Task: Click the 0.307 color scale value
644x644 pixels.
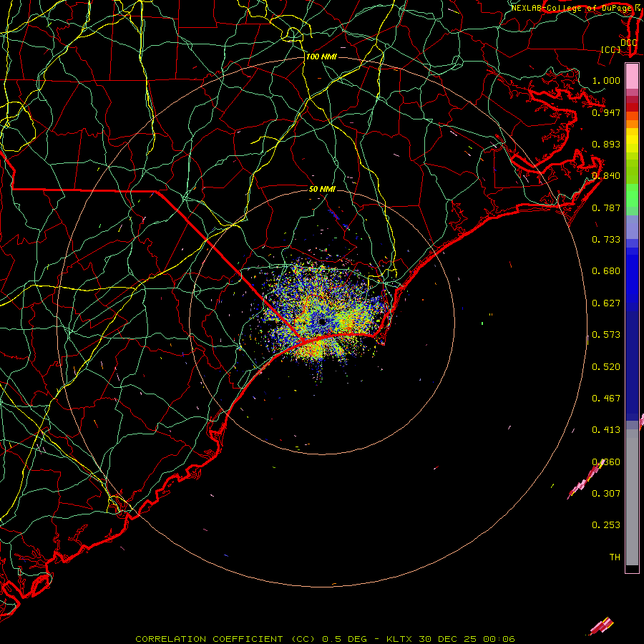Action: [x=606, y=494]
